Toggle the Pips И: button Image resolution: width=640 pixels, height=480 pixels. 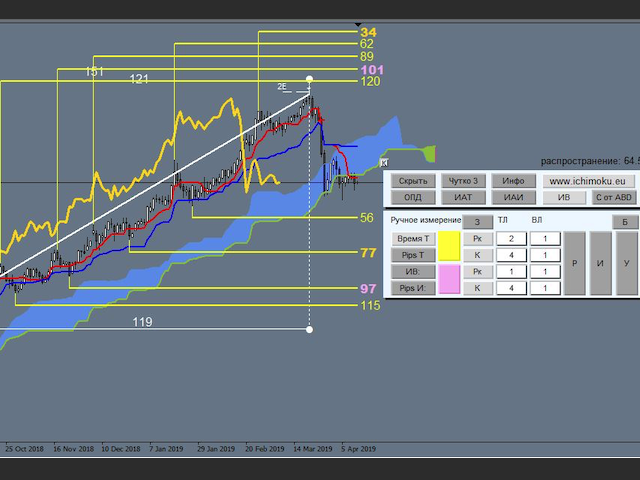(413, 288)
